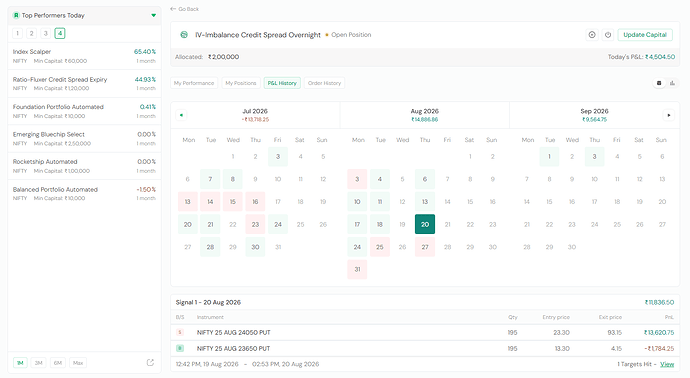Click the Go Back arrow link

pos(184,9)
